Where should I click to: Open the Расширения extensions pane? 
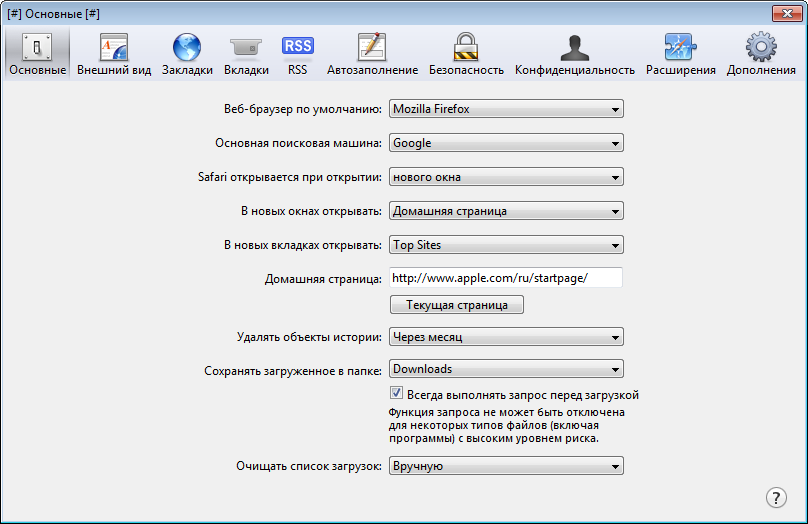(681, 54)
